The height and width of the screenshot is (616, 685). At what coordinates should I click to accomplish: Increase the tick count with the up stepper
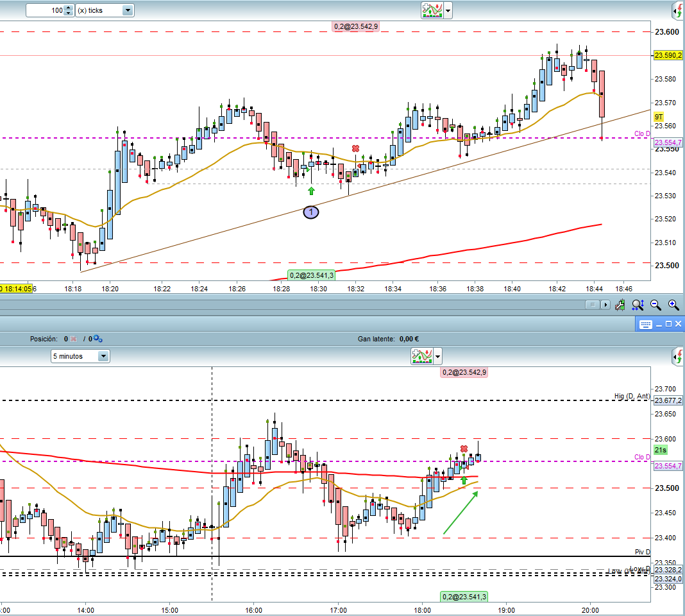68,8
